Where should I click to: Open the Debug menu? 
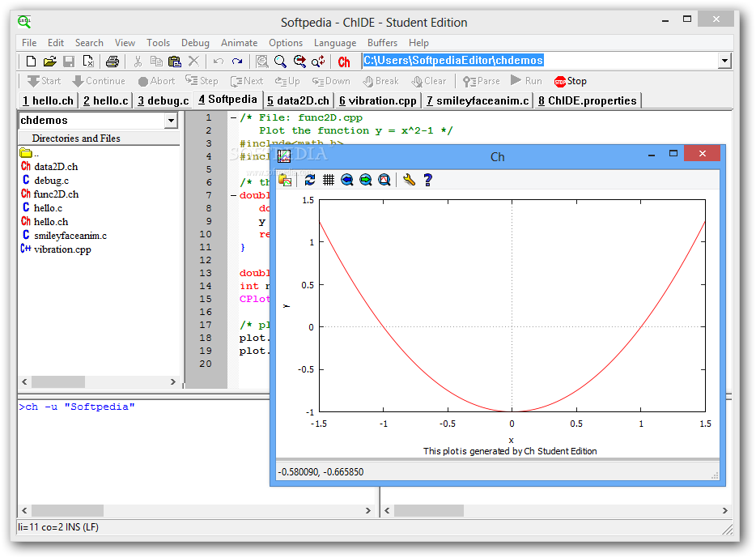pyautogui.click(x=195, y=42)
